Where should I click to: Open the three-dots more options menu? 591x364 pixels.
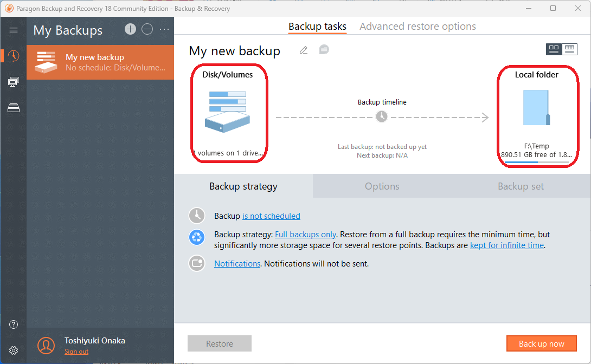164,29
